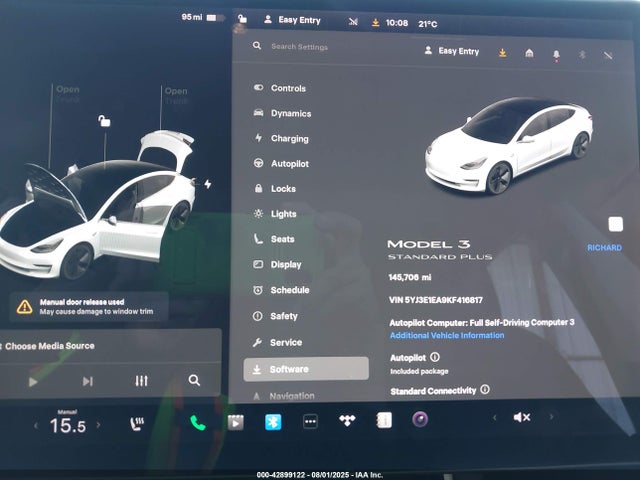The width and height of the screenshot is (640, 480).
Task: Open Additional Vehicle Information link
Action: [x=447, y=335]
